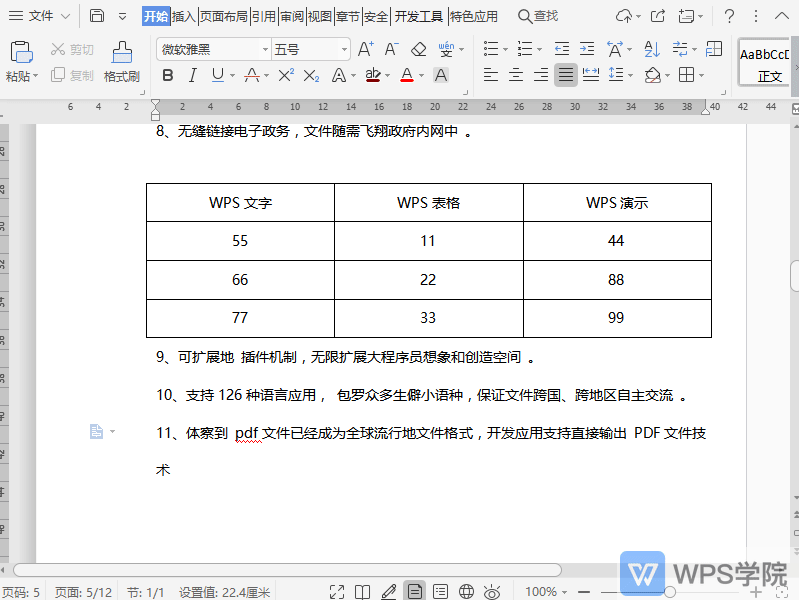The height and width of the screenshot is (600, 799).
Task: Collapse the ribbon with up chevron
Action: (x=782, y=16)
